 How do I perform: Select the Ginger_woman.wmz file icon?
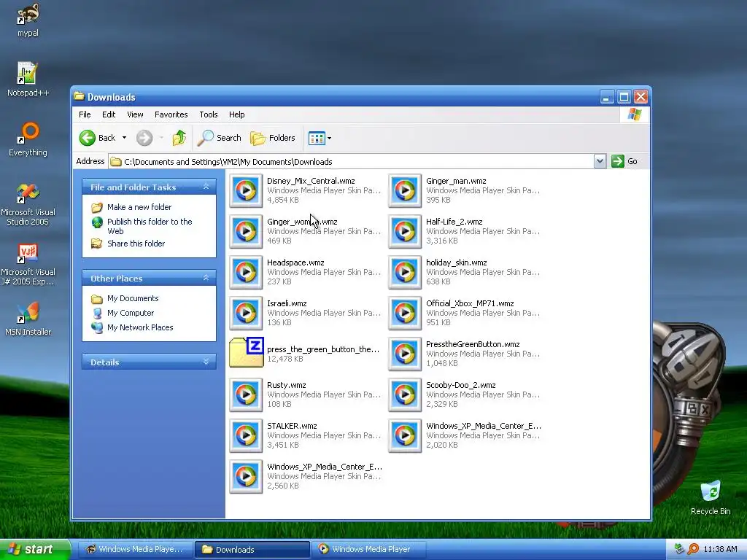(246, 231)
